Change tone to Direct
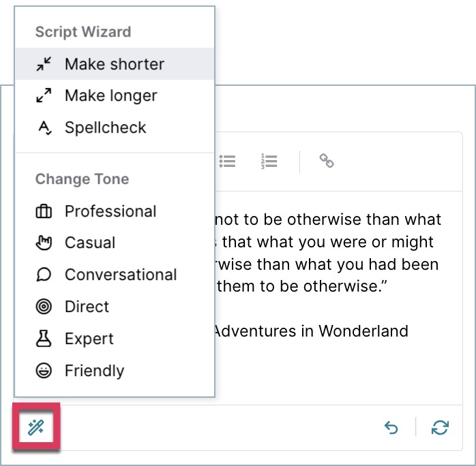This screenshot has width=476, height=466. (x=115, y=307)
